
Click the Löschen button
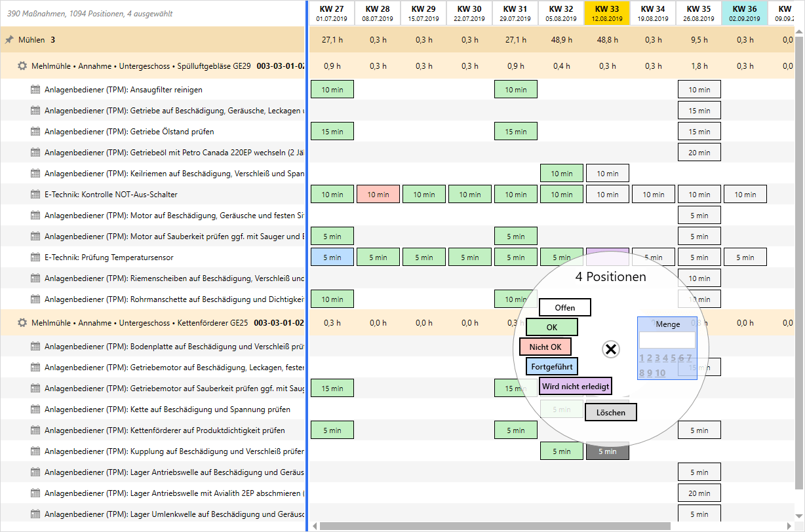pos(611,412)
